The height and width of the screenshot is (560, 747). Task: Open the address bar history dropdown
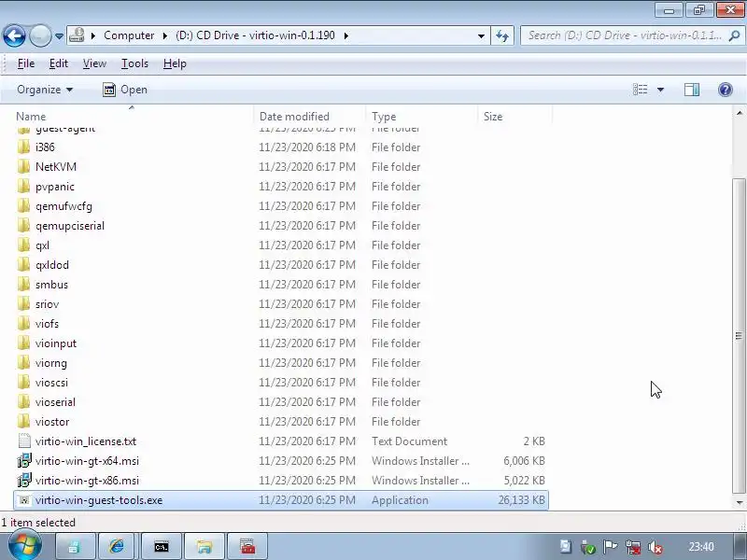coord(481,35)
